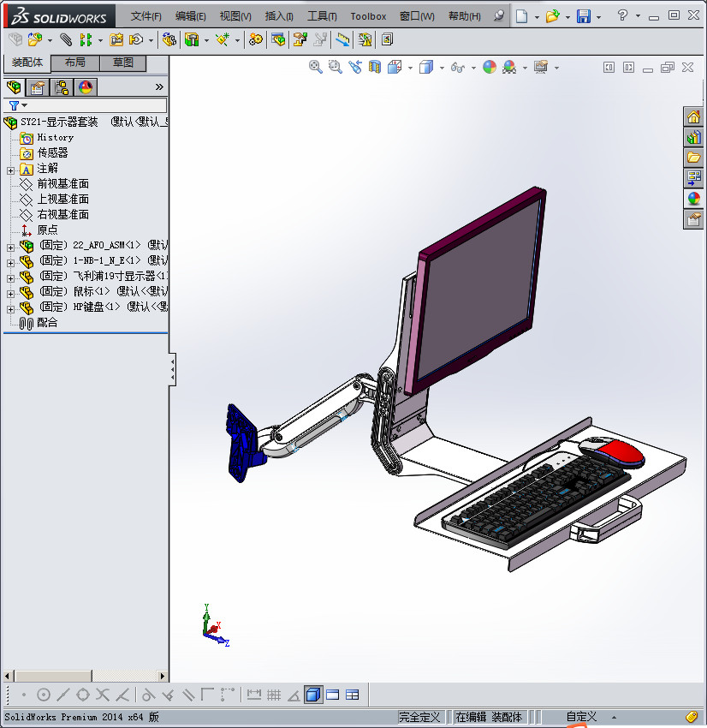Click the Linear Component Pattern icon
The width and height of the screenshot is (707, 728).
86,40
